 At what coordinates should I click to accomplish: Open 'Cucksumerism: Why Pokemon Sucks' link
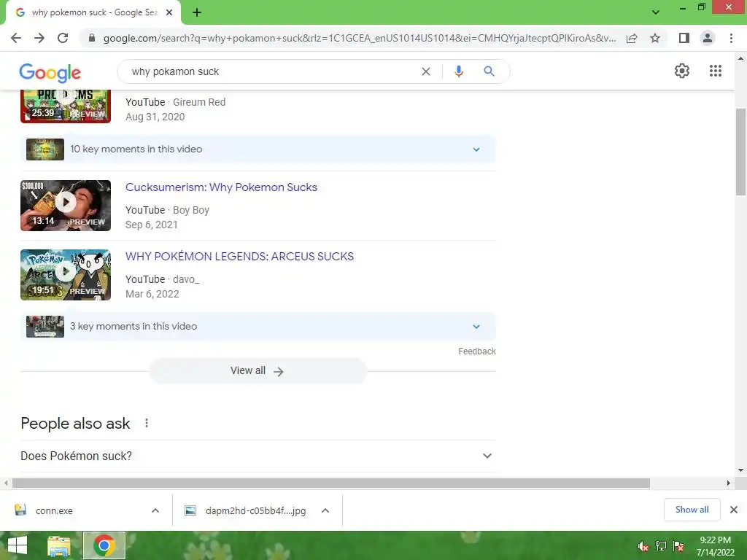pyautogui.click(x=221, y=187)
